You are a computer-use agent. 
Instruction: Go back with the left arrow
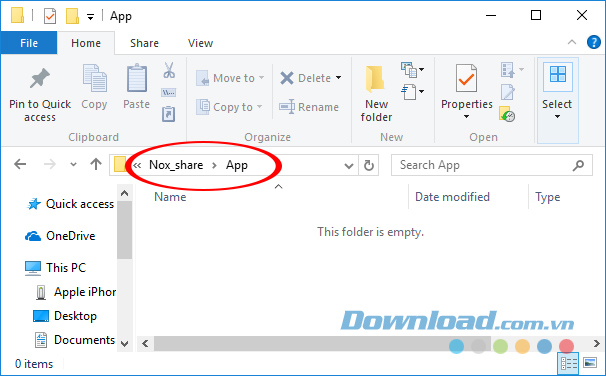pos(20,165)
